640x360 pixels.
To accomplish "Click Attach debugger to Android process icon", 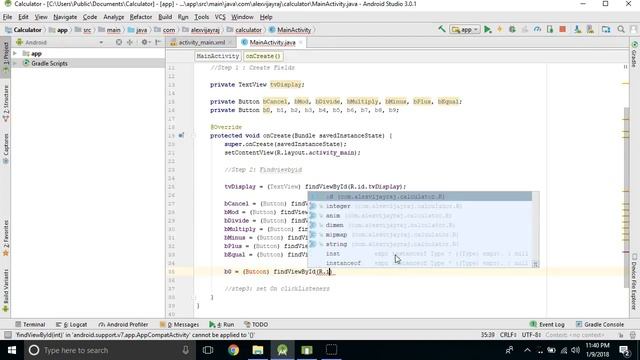I will pos(550,29).
